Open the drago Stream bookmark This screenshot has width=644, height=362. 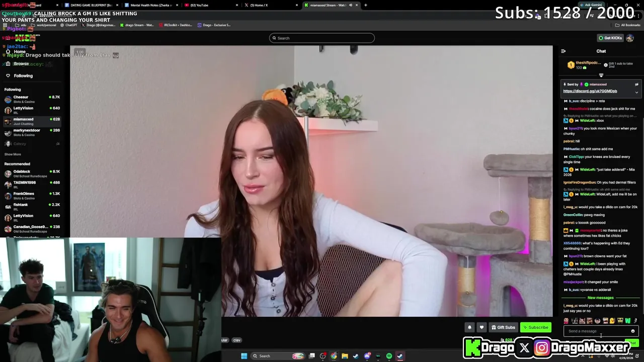coord(137,25)
